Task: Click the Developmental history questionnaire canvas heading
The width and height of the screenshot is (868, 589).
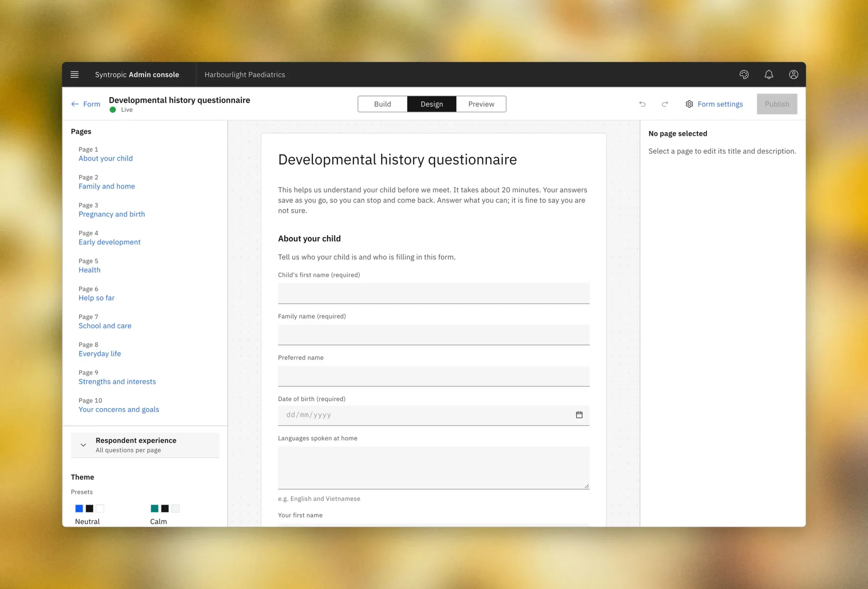Action: coord(397,159)
